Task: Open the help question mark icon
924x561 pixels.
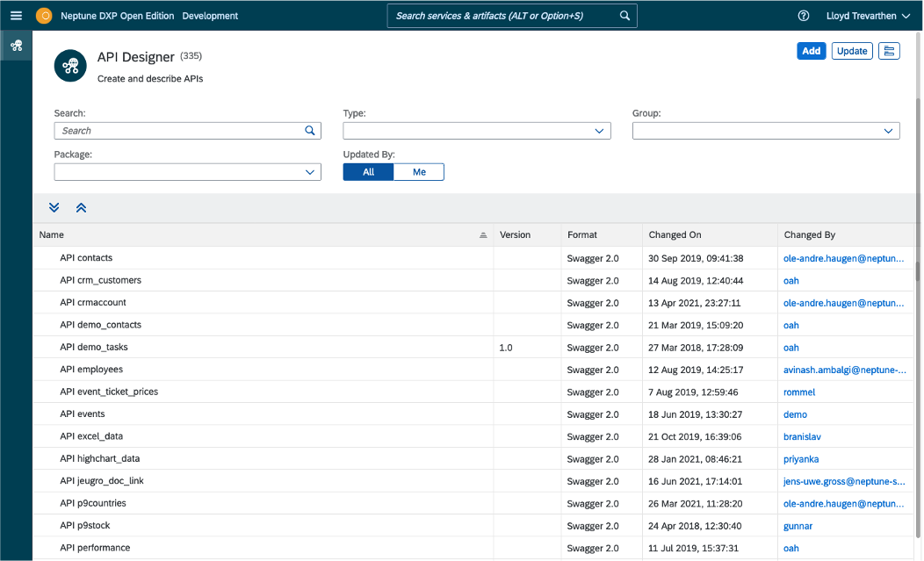Action: [x=803, y=16]
